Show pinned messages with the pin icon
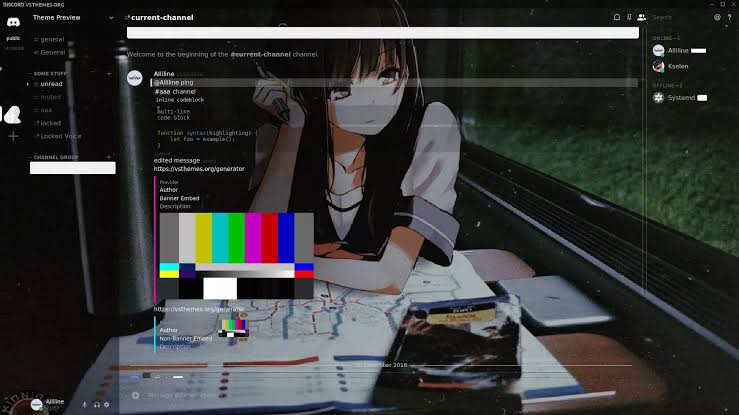Image resolution: width=739 pixels, height=415 pixels. [629, 17]
